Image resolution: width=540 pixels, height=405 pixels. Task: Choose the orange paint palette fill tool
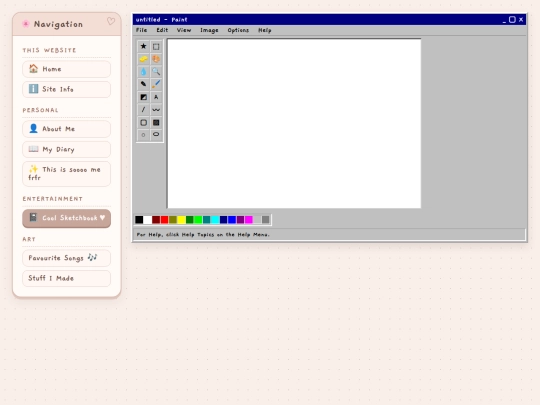tap(156, 59)
